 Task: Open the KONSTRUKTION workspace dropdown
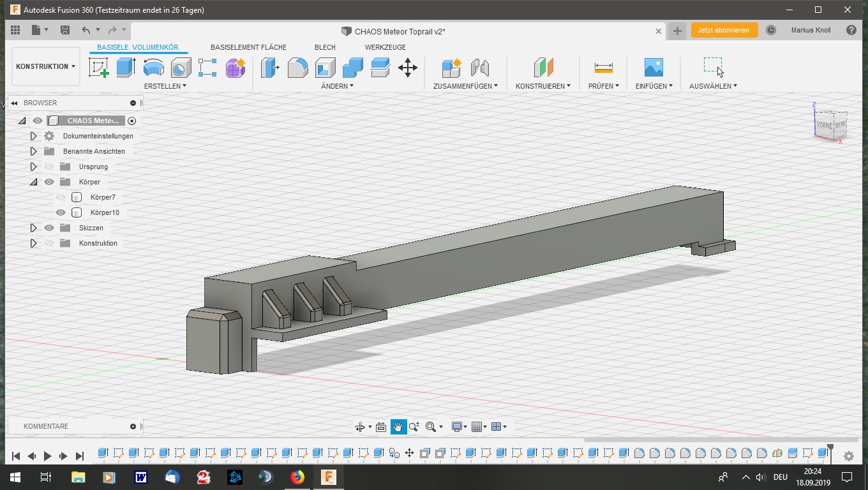tap(45, 66)
